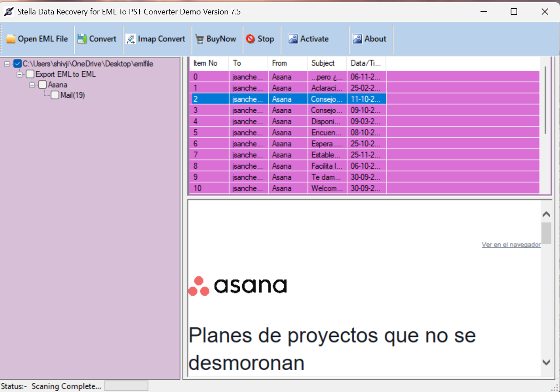Select the Asana tree folder label

[58, 85]
